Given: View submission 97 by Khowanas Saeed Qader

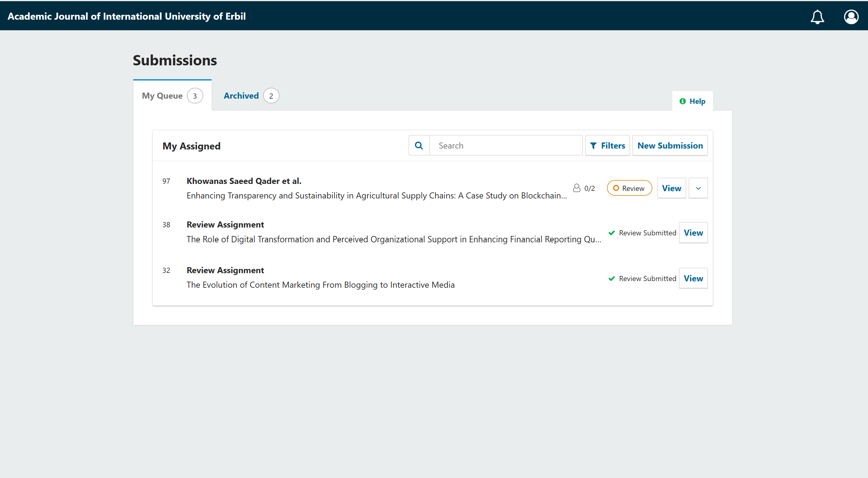Looking at the screenshot, I should 671,188.
